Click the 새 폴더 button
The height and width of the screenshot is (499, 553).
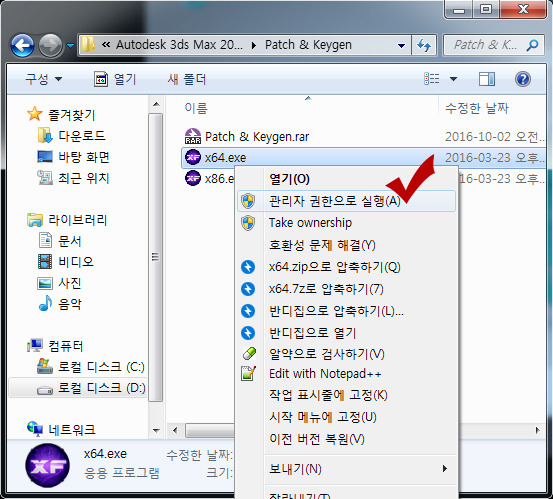[x=187, y=79]
